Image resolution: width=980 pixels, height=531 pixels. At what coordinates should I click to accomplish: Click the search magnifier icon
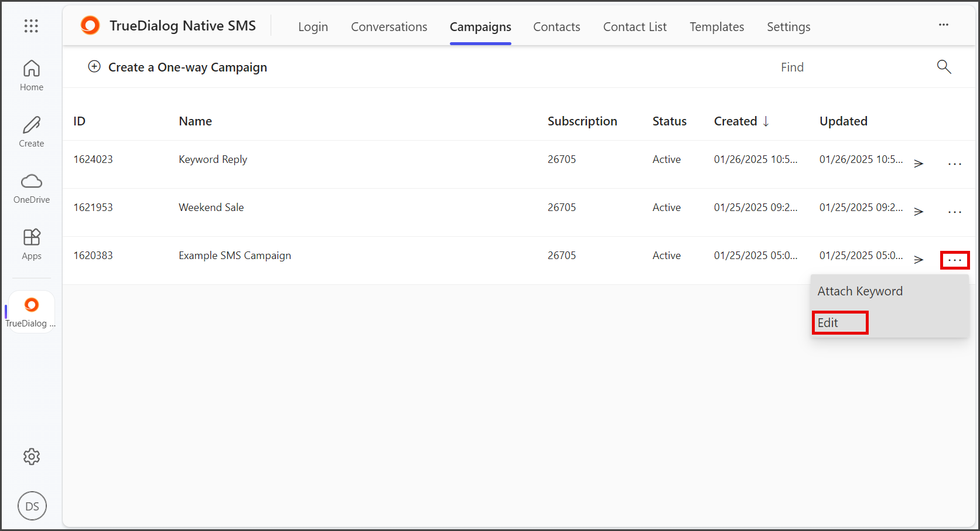point(944,67)
